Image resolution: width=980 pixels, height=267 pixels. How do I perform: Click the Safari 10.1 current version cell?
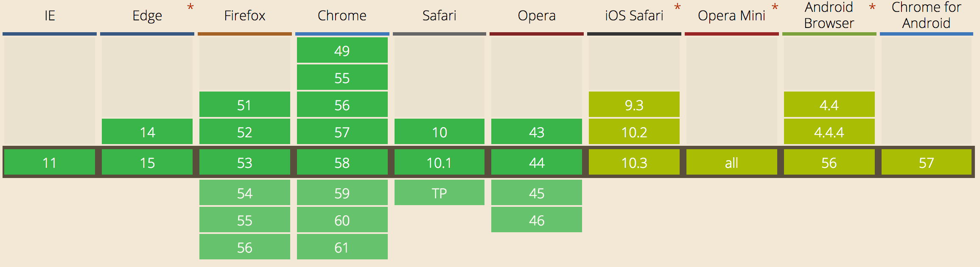[x=440, y=162]
